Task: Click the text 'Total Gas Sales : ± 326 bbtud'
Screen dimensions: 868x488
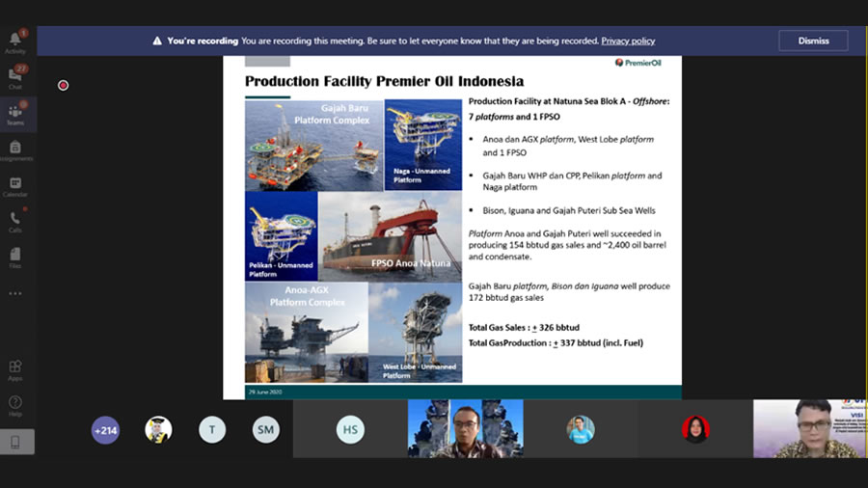Action: point(524,328)
